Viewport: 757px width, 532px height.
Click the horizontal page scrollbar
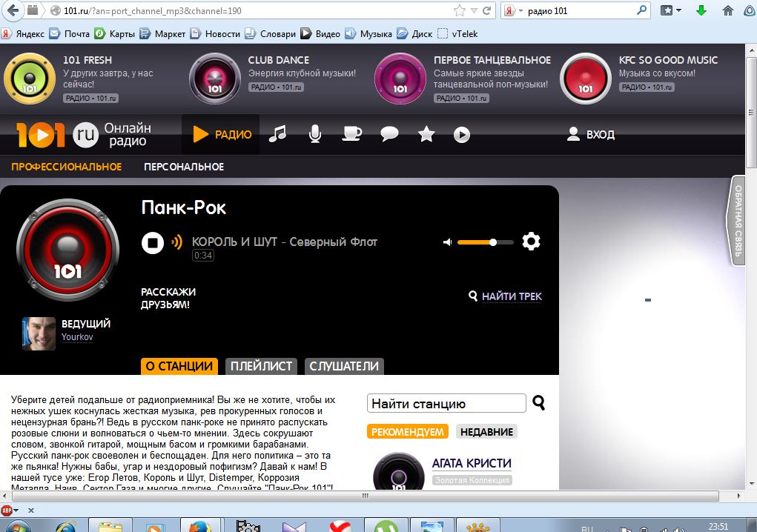pyautogui.click(x=365, y=496)
